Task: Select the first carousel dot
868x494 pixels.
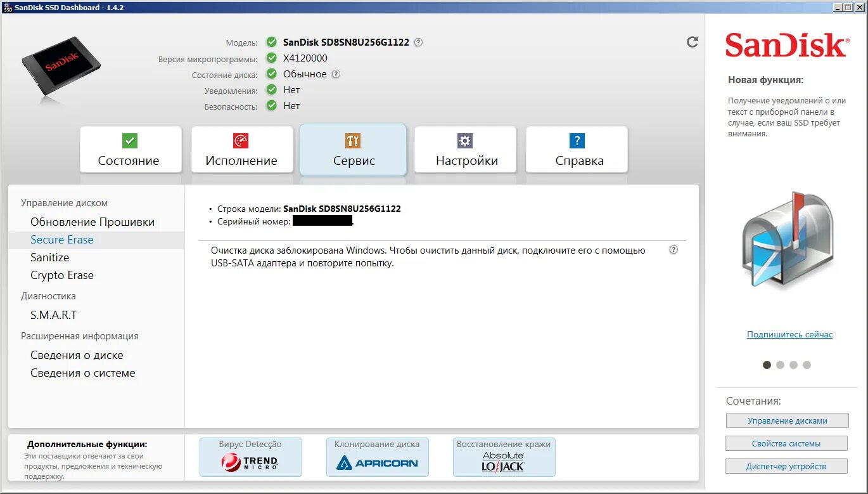Action: (x=767, y=365)
